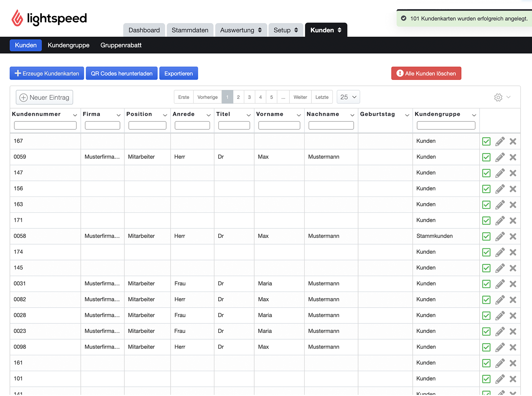The image size is (532, 396).
Task: Toggle active checkbox for customer 0058
Action: 486,236
